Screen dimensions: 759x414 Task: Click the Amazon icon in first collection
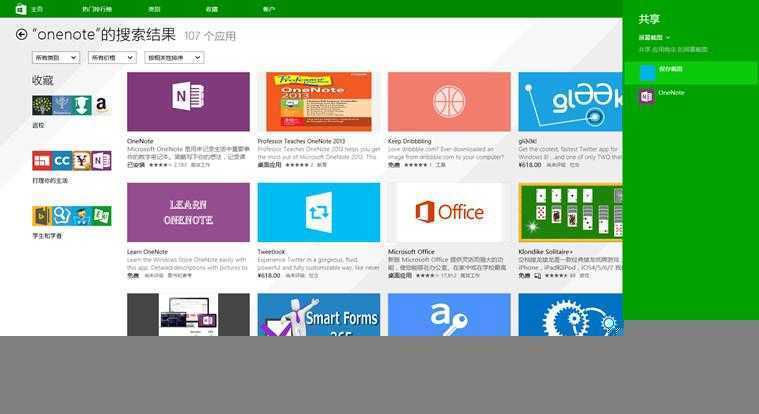click(101, 105)
